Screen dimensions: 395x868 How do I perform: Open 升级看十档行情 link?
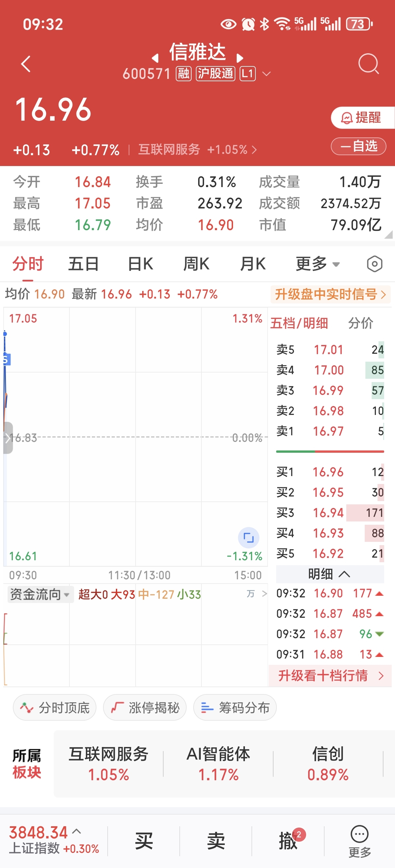[x=330, y=676]
